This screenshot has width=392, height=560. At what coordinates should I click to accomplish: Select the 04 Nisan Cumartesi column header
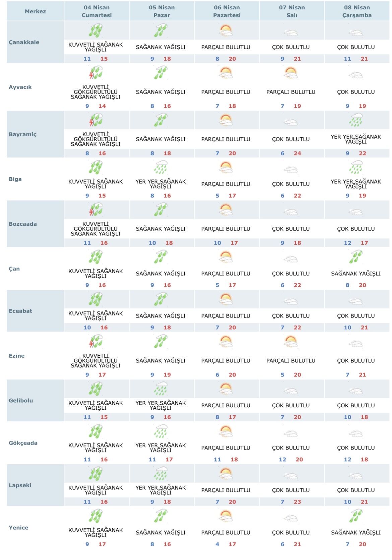point(97,11)
